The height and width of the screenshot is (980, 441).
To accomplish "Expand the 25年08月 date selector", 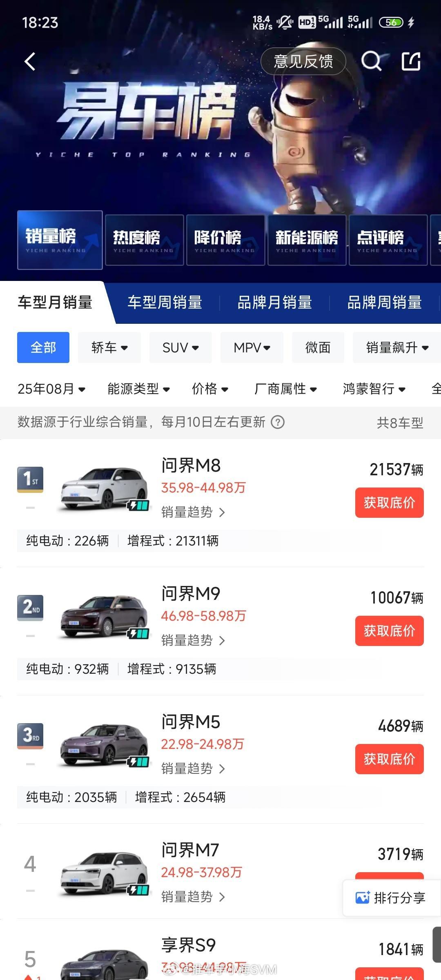I will (x=51, y=389).
